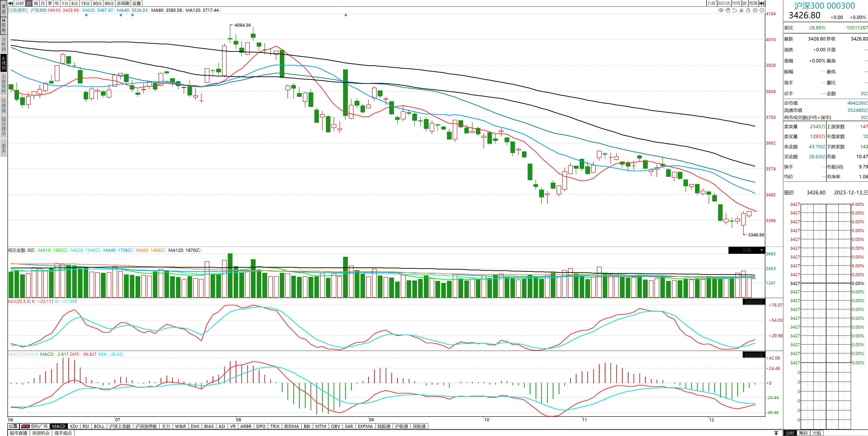Open the 金额 dropdown in volume panel

[747, 250]
